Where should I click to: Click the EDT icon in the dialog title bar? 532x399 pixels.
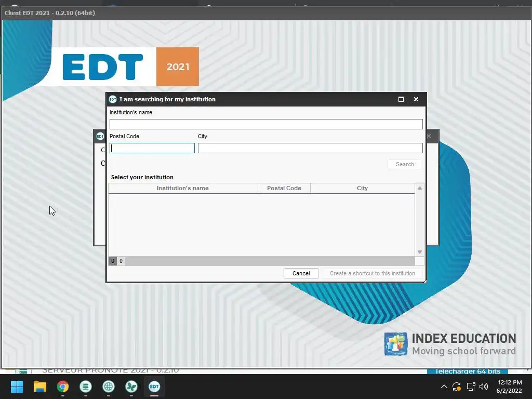tap(113, 99)
